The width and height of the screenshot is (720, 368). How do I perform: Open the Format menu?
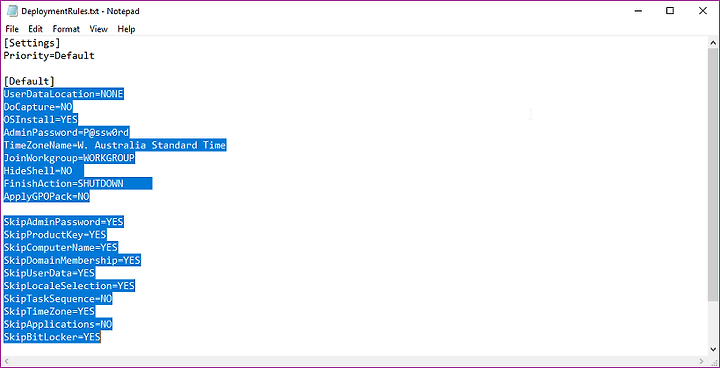tap(66, 29)
